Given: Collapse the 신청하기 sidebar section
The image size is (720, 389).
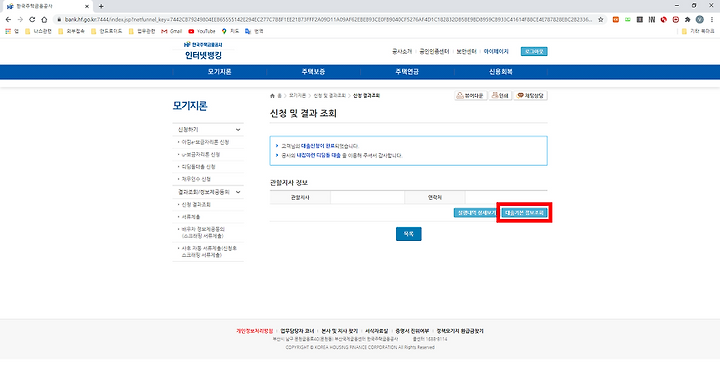Looking at the screenshot, I should click(x=238, y=130).
